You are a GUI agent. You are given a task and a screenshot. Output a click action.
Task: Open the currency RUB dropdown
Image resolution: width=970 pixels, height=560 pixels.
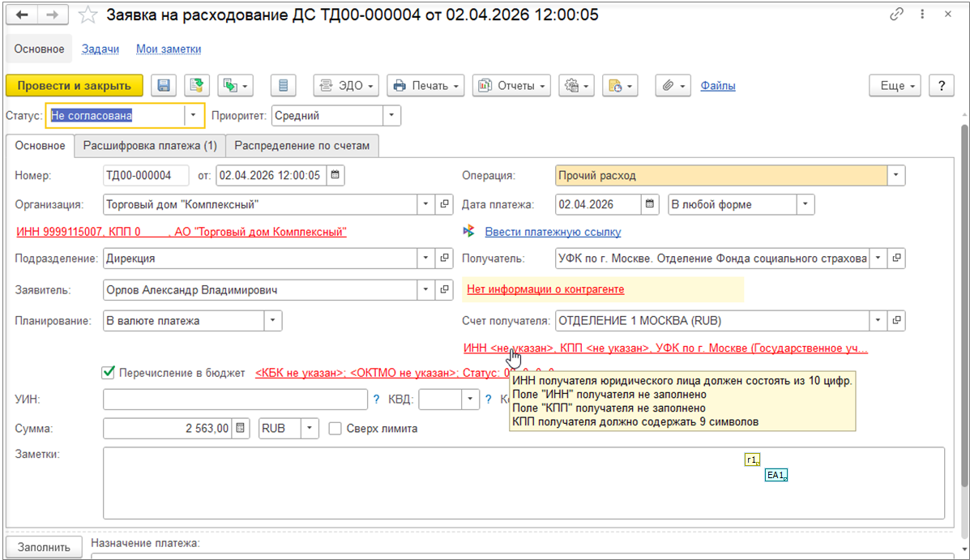[310, 428]
